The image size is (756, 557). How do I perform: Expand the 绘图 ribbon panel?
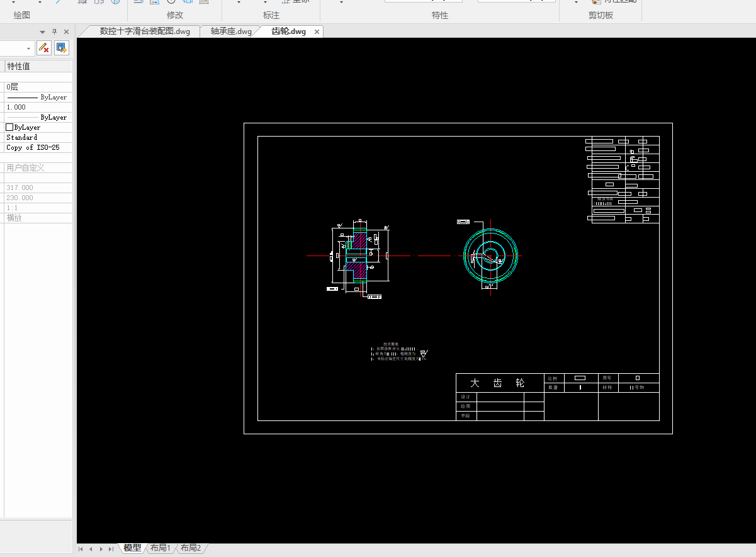click(21, 15)
